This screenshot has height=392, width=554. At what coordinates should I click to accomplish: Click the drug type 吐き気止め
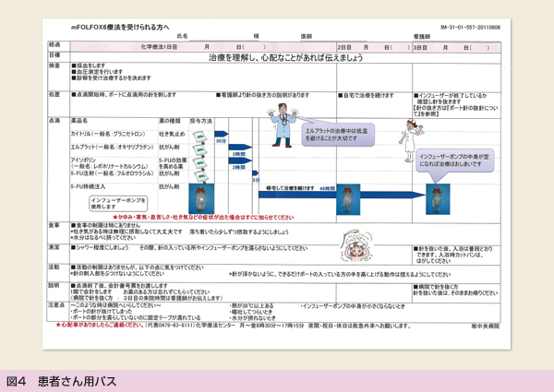click(172, 134)
